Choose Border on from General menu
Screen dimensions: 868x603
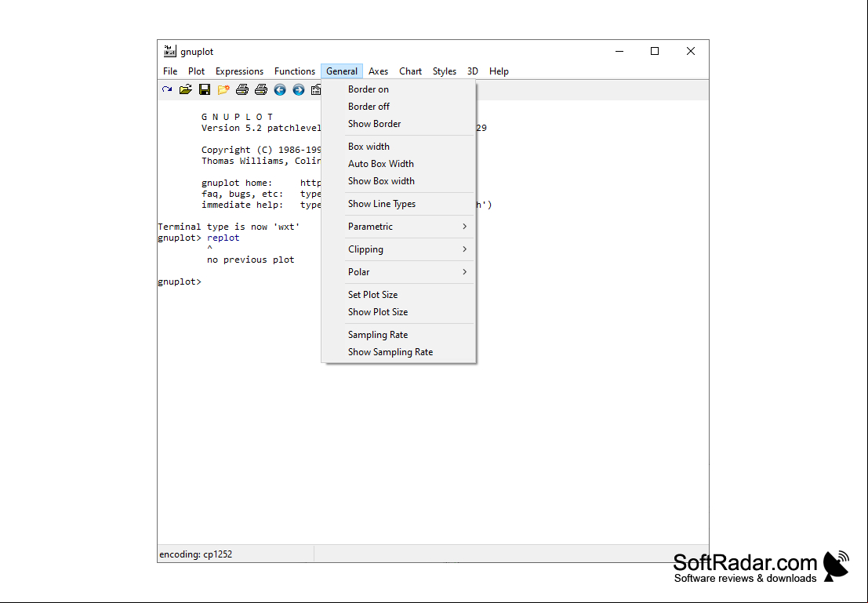tap(398, 89)
